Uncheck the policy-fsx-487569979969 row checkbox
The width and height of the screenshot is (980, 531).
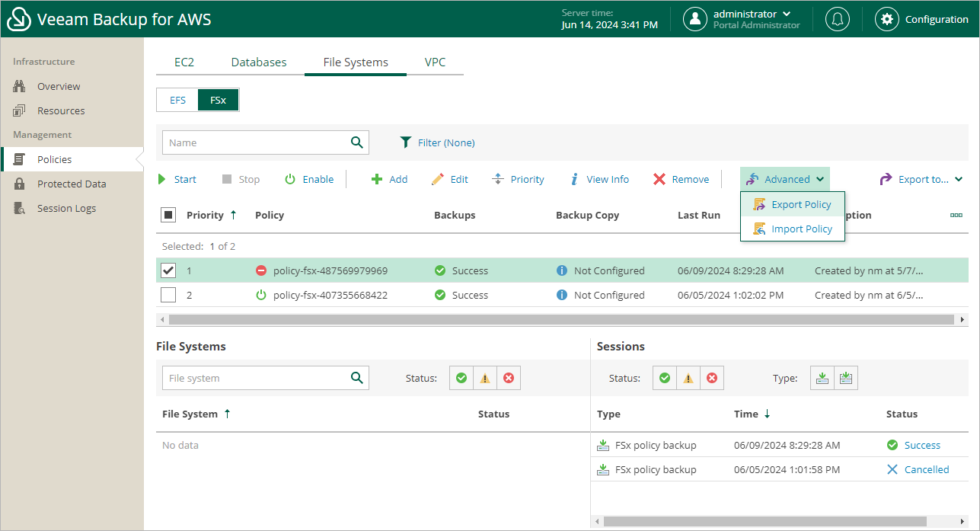(168, 270)
